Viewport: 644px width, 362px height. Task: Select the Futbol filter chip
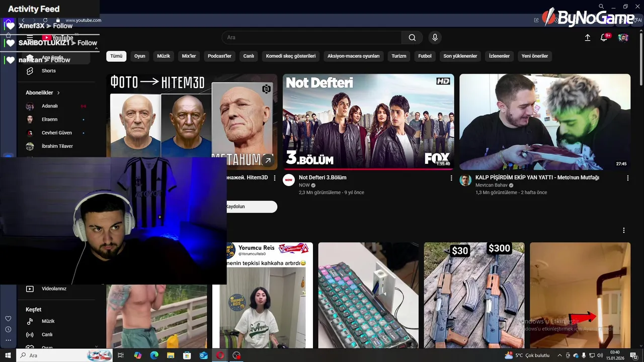[x=425, y=56]
